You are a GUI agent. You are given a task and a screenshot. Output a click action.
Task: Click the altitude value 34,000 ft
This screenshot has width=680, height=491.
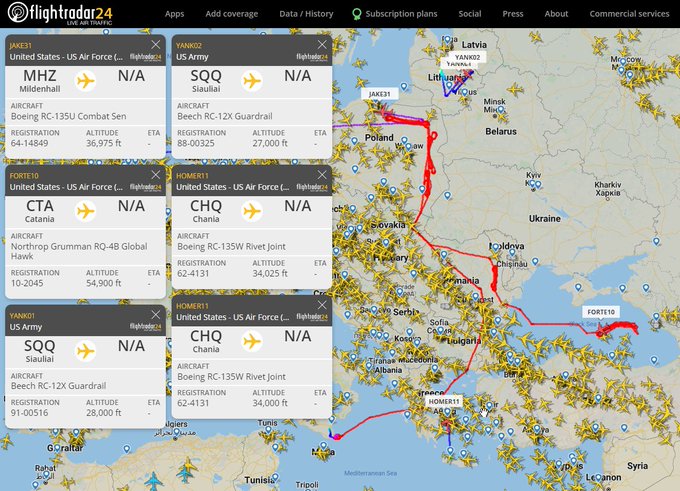pos(270,403)
